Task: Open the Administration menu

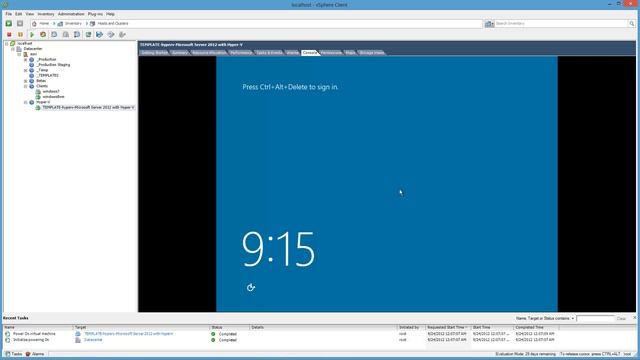Action: coord(71,14)
